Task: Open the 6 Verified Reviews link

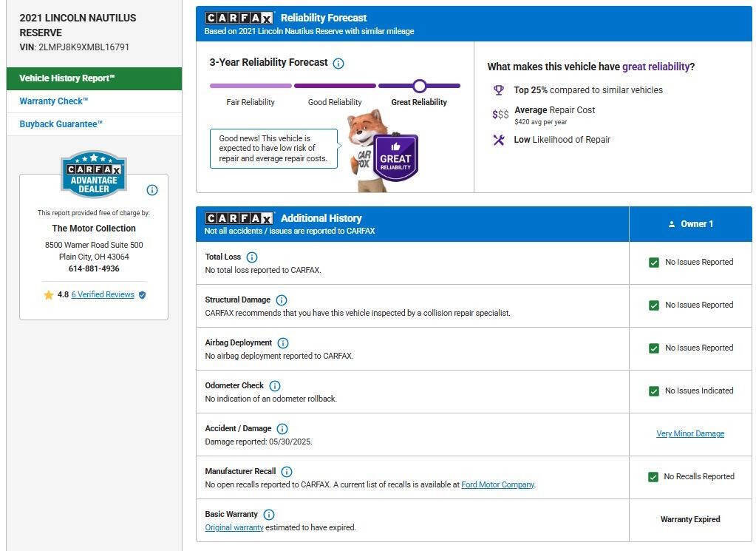Action: click(103, 294)
